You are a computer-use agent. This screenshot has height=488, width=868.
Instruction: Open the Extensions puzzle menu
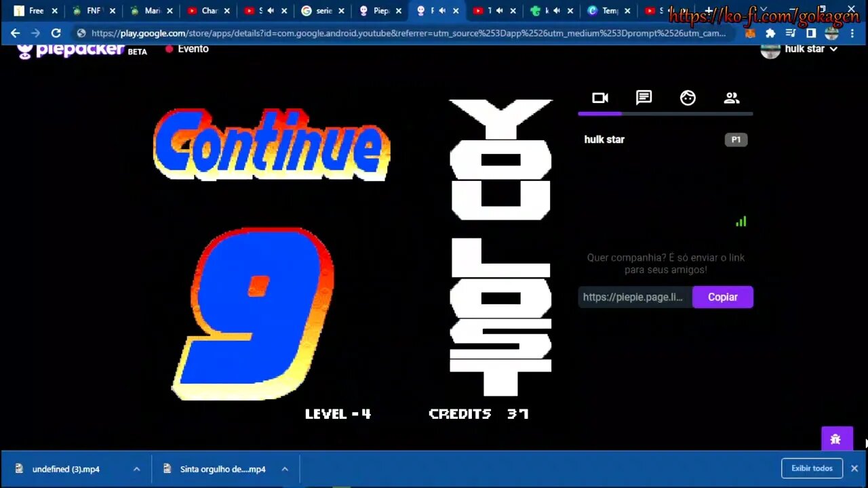pyautogui.click(x=770, y=33)
